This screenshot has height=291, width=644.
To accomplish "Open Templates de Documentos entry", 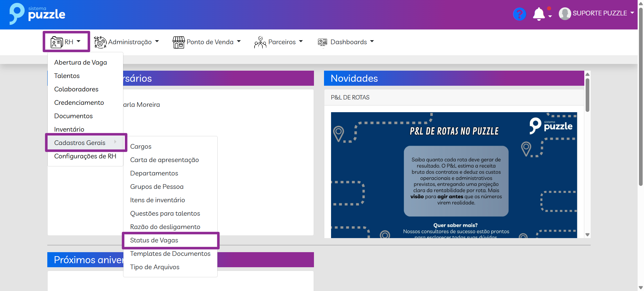I will (x=170, y=254).
